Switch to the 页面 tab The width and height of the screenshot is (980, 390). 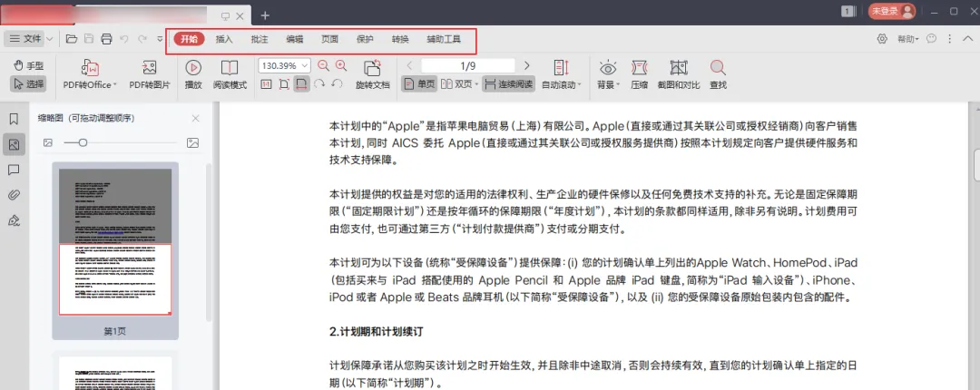click(x=330, y=39)
